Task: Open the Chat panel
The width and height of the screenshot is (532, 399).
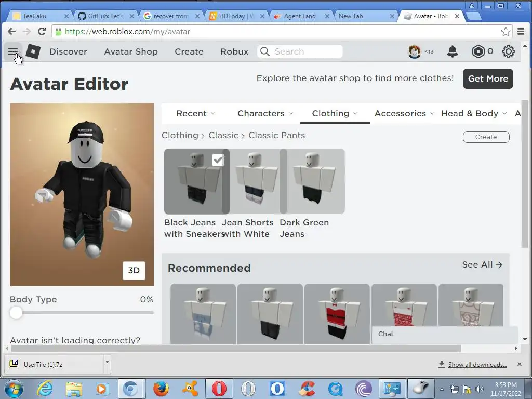Action: tap(445, 334)
